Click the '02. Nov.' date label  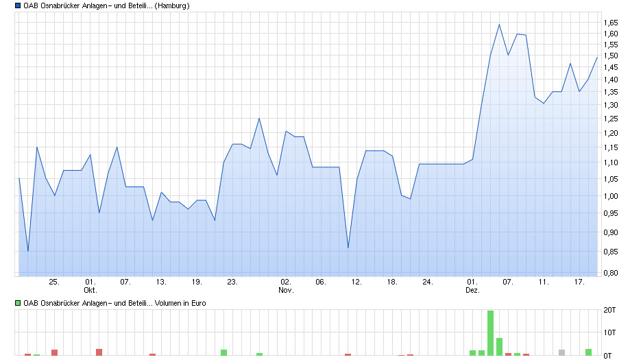pyautogui.click(x=286, y=285)
